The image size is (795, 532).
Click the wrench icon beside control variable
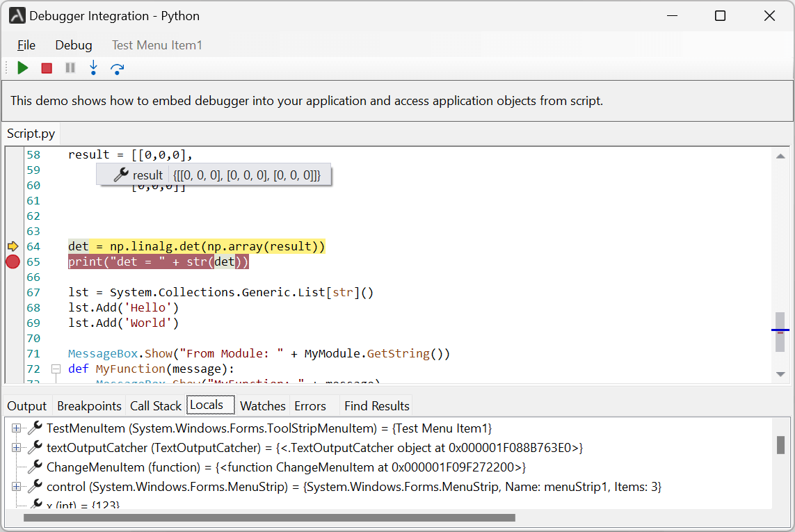coord(35,486)
